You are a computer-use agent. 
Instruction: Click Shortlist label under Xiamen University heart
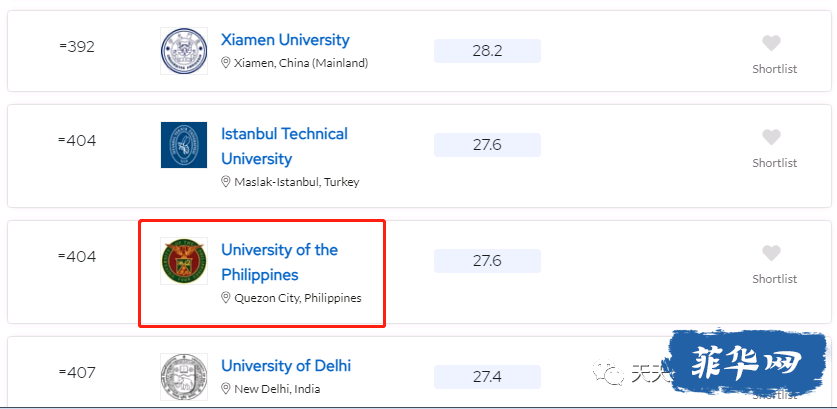click(775, 69)
